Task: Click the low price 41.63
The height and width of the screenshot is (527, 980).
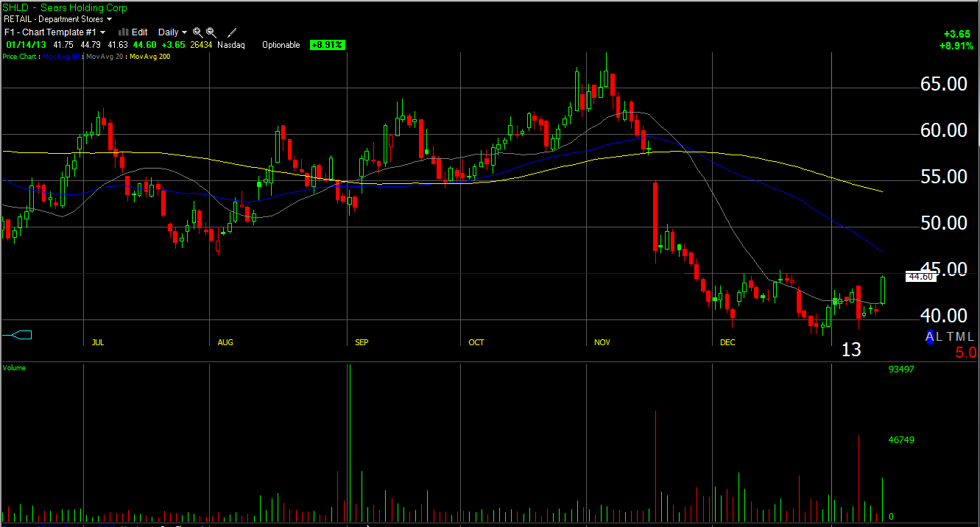Action: pos(117,45)
